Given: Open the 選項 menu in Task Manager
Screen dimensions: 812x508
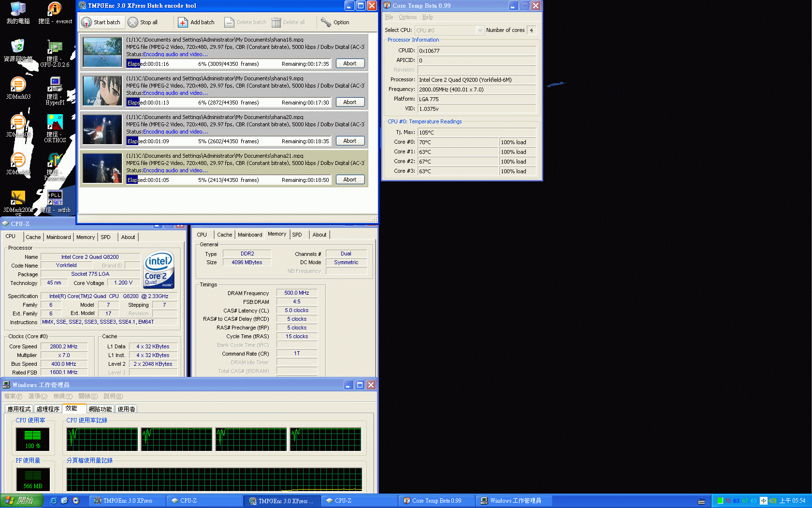Looking at the screenshot, I should tap(38, 396).
